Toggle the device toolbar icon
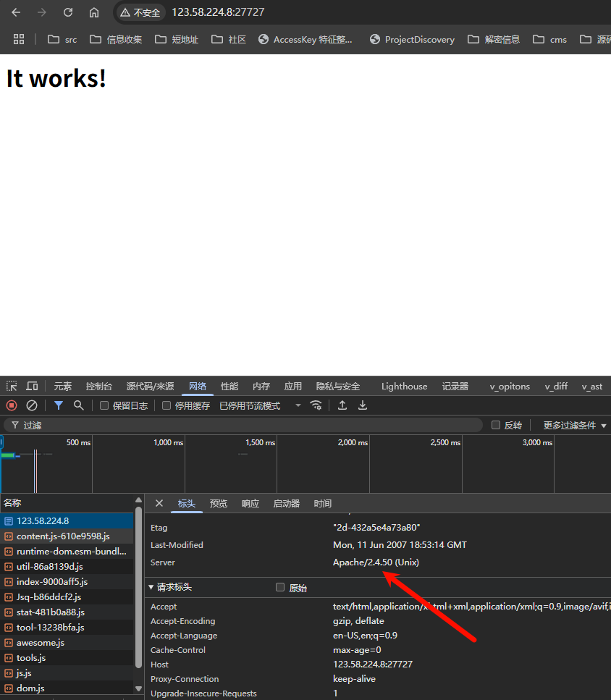611x700 pixels. 32,387
